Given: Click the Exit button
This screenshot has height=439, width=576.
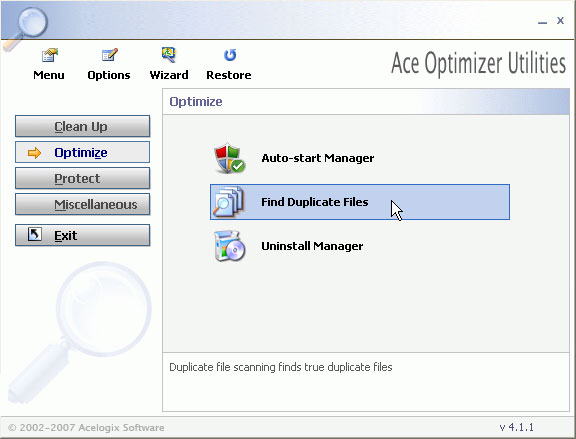Looking at the screenshot, I should tap(83, 235).
